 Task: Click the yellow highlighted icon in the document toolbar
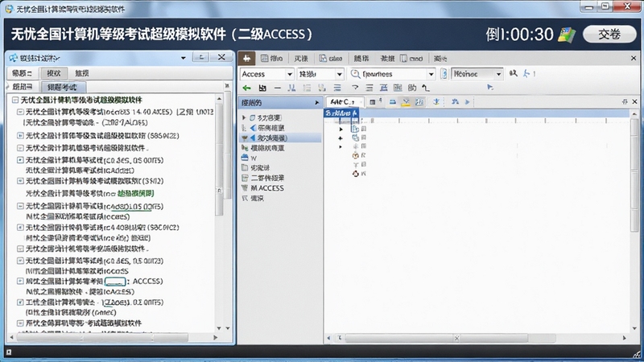(406, 102)
